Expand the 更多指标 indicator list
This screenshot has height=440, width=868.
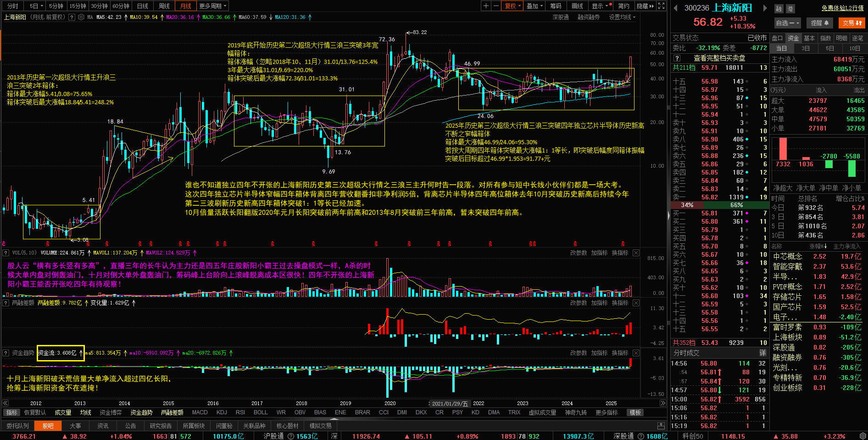click(x=607, y=412)
